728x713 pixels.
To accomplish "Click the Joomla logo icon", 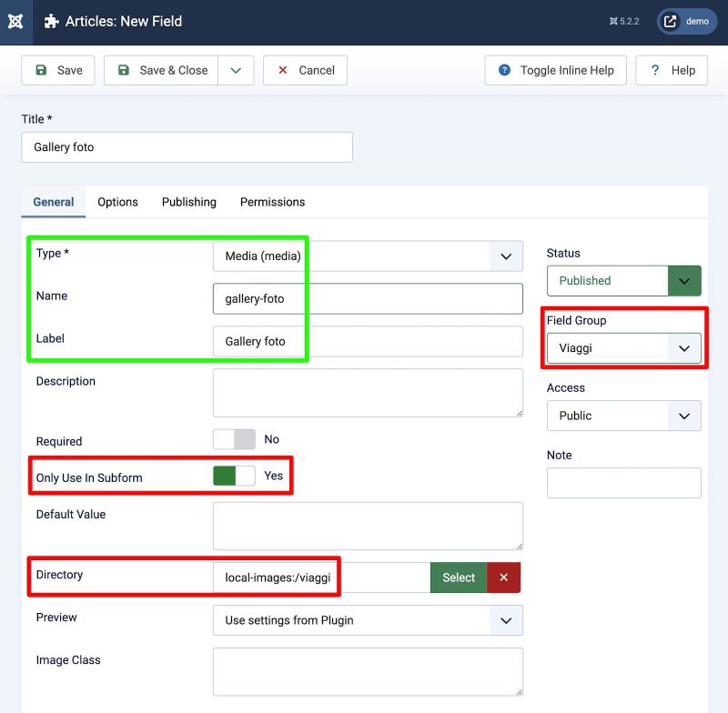I will (x=15, y=22).
